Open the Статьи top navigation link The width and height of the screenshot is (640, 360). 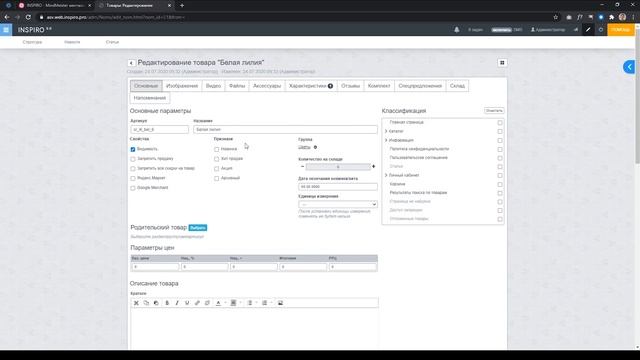click(x=112, y=42)
